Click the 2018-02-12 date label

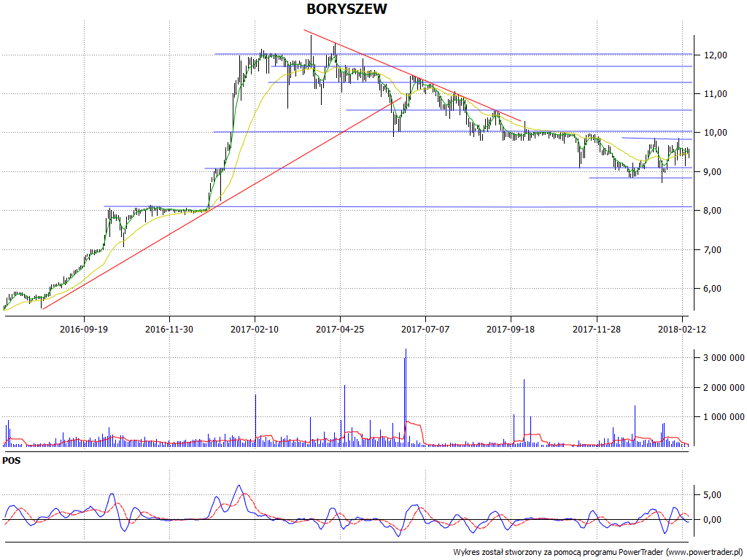coord(682,329)
